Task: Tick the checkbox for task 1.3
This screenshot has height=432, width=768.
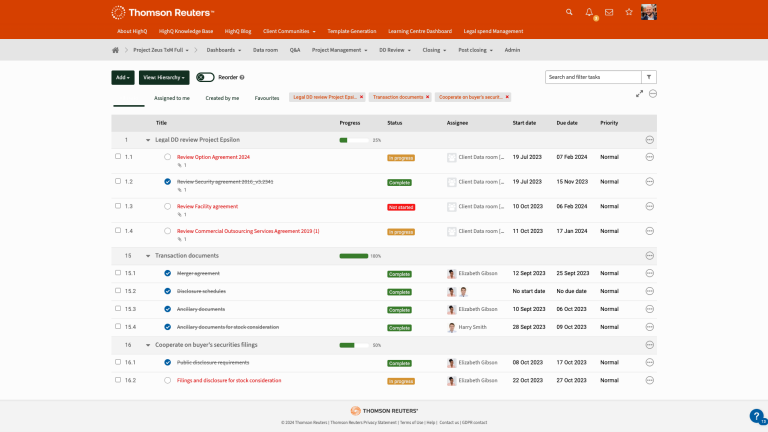Action: point(118,206)
